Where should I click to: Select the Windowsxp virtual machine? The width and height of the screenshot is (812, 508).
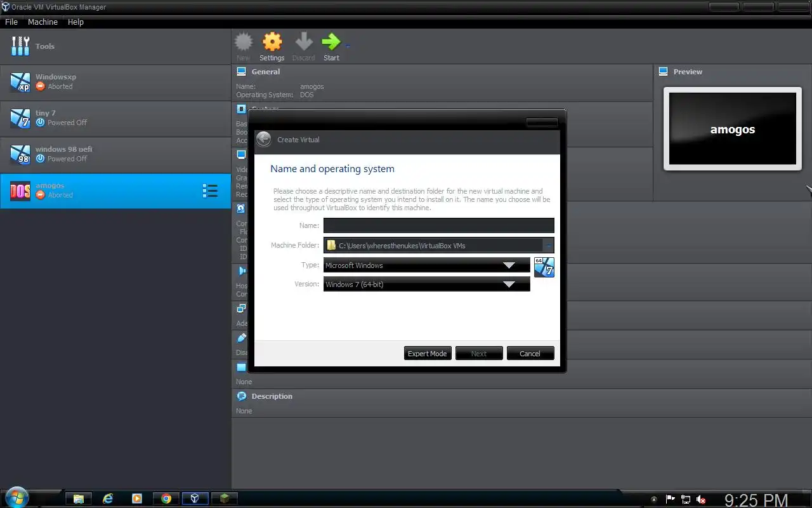pyautogui.click(x=115, y=82)
